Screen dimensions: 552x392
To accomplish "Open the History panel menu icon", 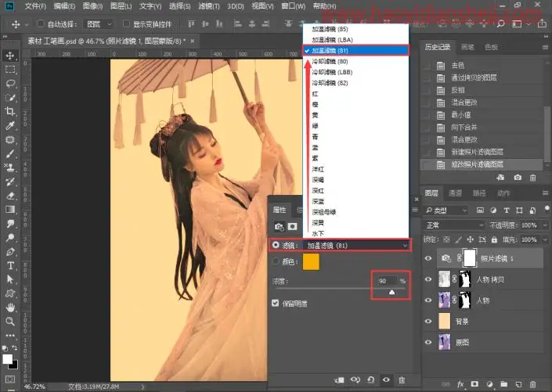I will pyautogui.click(x=545, y=47).
